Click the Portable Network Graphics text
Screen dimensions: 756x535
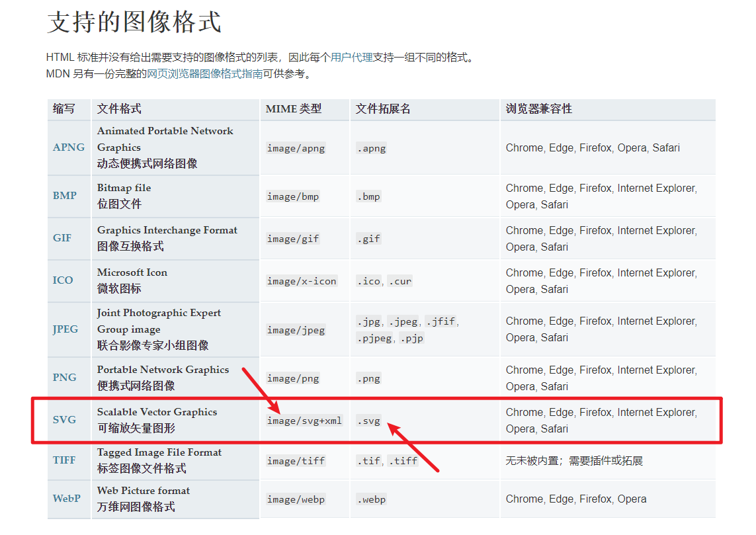click(x=163, y=370)
